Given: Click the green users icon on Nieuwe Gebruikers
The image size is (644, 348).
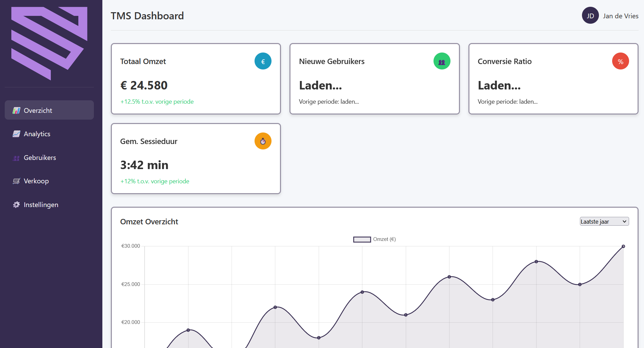Looking at the screenshot, I should point(442,61).
